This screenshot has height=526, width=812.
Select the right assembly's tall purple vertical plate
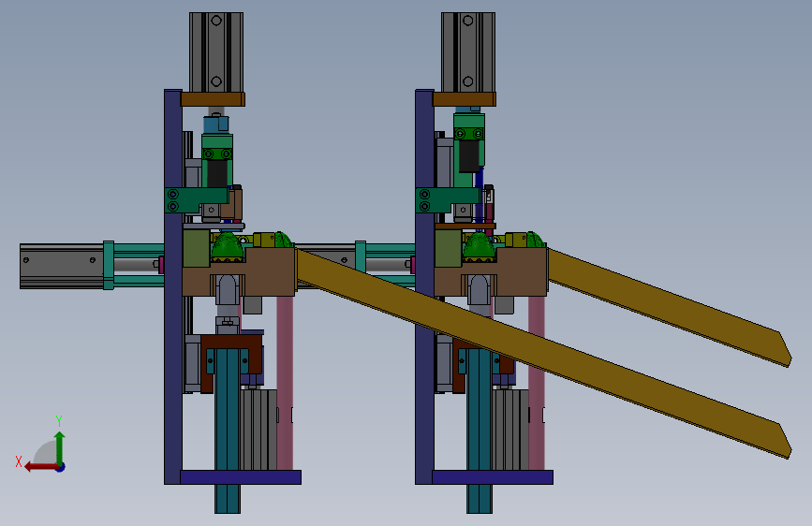click(x=424, y=286)
